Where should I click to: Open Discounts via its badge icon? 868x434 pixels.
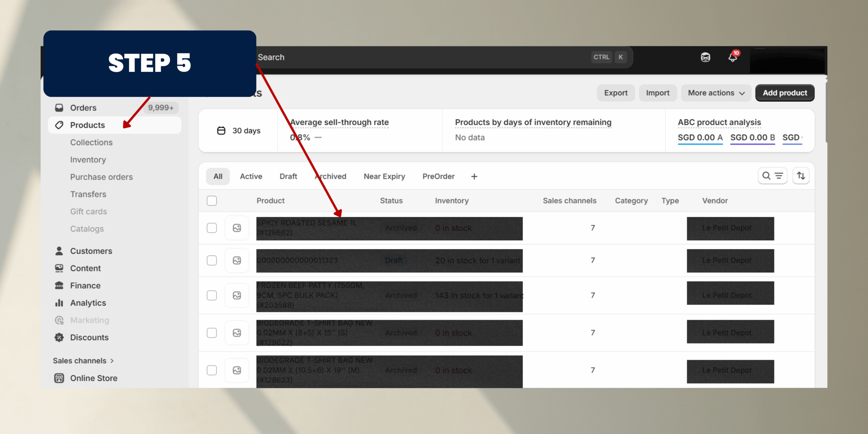coord(59,337)
